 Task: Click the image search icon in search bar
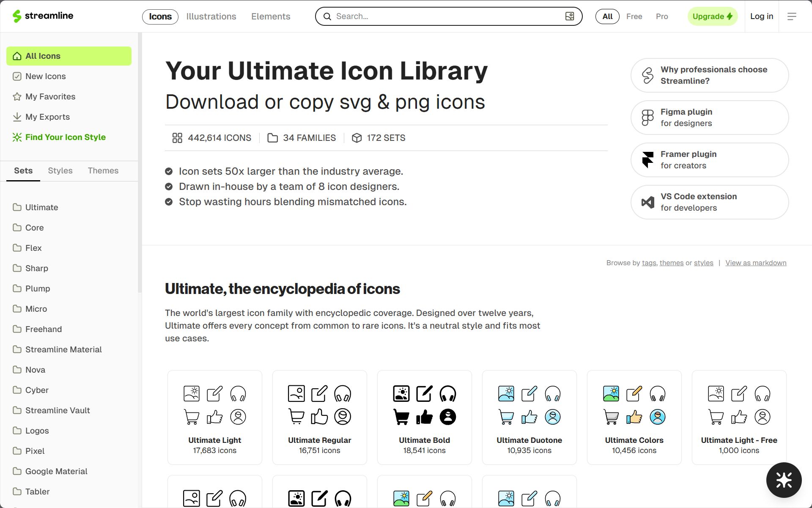(x=570, y=16)
